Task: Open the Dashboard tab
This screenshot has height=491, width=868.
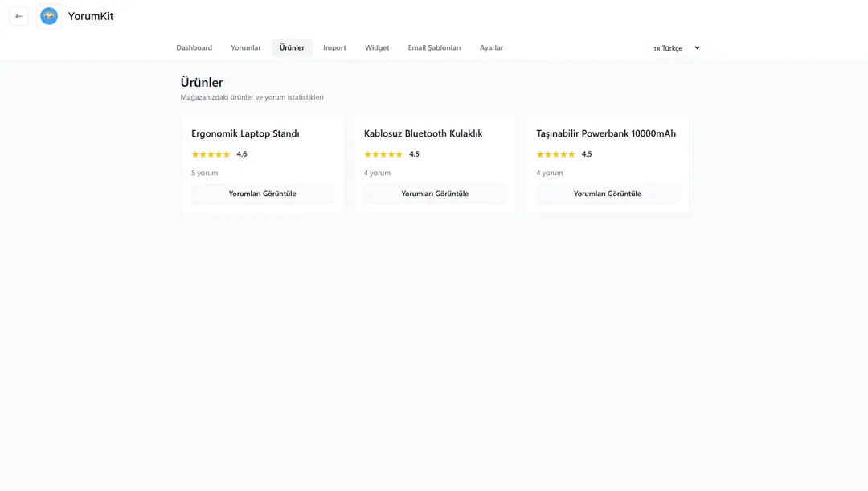Action: click(x=194, y=48)
